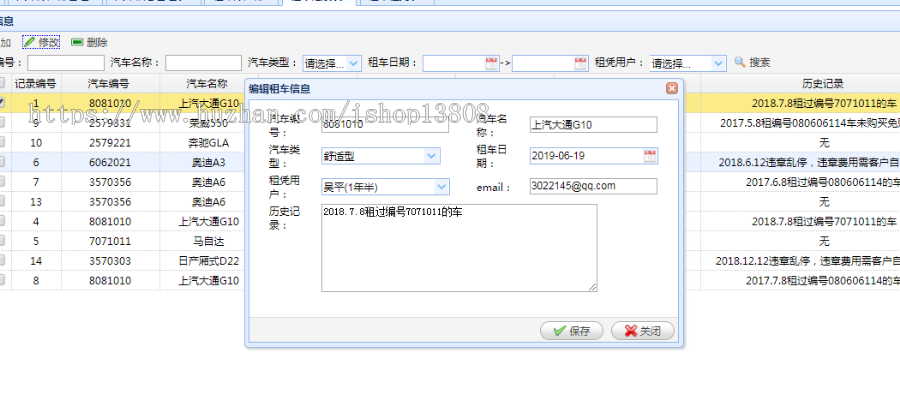
Task: Click the 汽车编号 field showing 8081010 in dialog
Action: [x=385, y=125]
